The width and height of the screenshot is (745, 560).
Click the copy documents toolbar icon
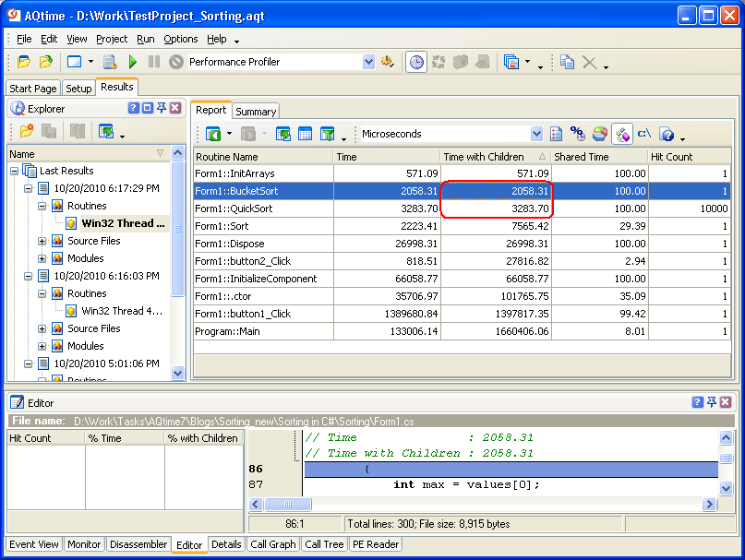pyautogui.click(x=567, y=62)
